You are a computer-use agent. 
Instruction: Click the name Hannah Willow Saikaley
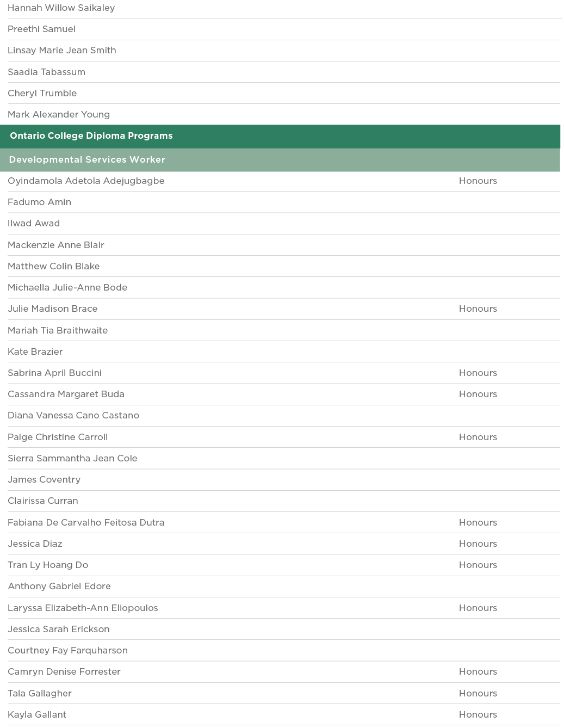pyautogui.click(x=61, y=8)
